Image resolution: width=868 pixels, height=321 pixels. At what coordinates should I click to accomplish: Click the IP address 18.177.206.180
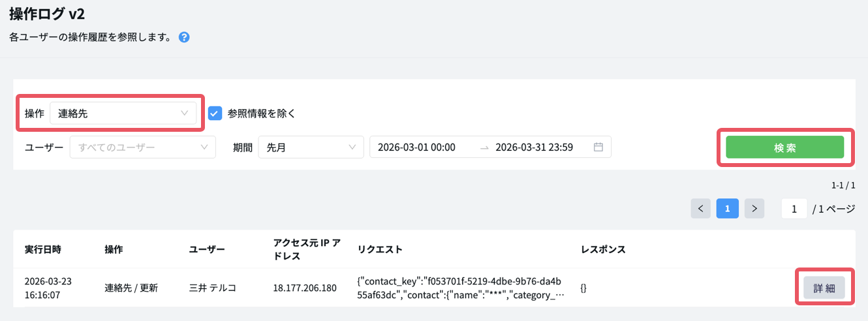point(305,288)
